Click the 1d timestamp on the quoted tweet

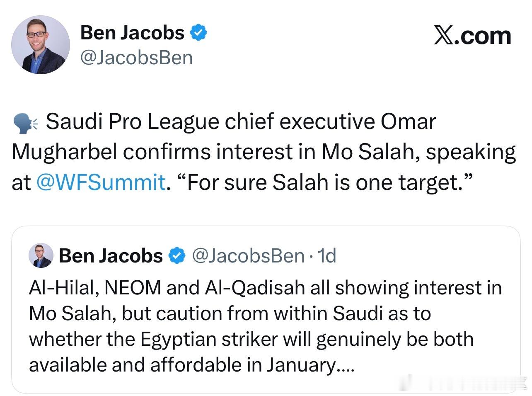tap(326, 256)
